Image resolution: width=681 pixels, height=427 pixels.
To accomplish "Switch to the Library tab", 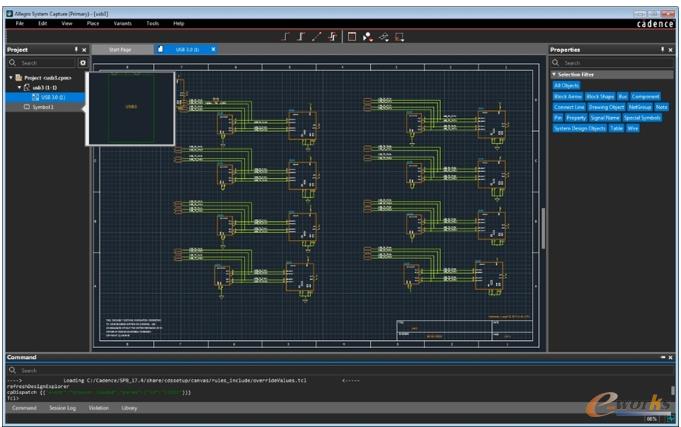I will pyautogui.click(x=129, y=408).
